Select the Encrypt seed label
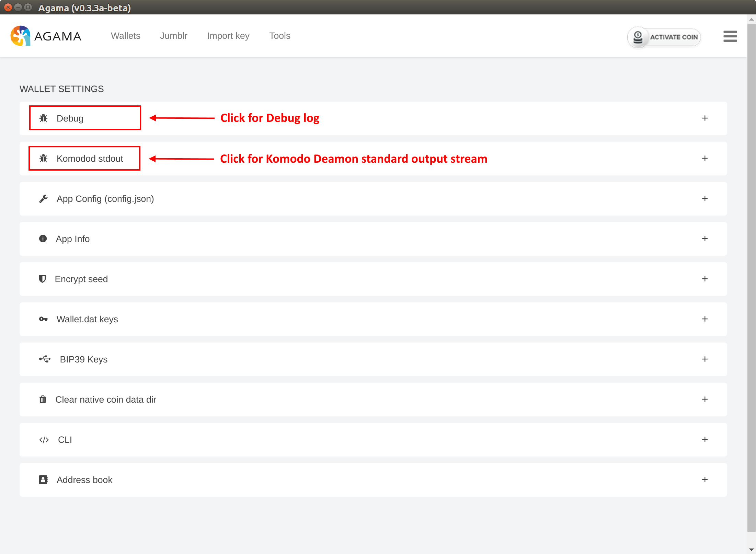Image resolution: width=756 pixels, height=554 pixels. pyautogui.click(x=81, y=279)
